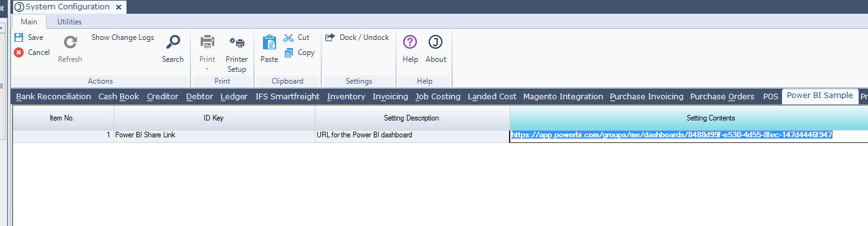Click the Cut scissors icon
Viewport: 868px width, 226px height.
click(x=289, y=37)
